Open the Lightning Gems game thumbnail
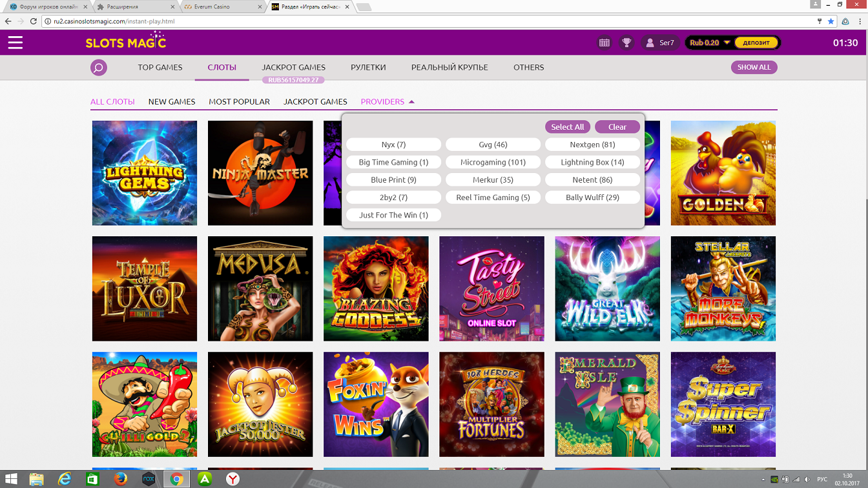The image size is (868, 488). (x=145, y=173)
